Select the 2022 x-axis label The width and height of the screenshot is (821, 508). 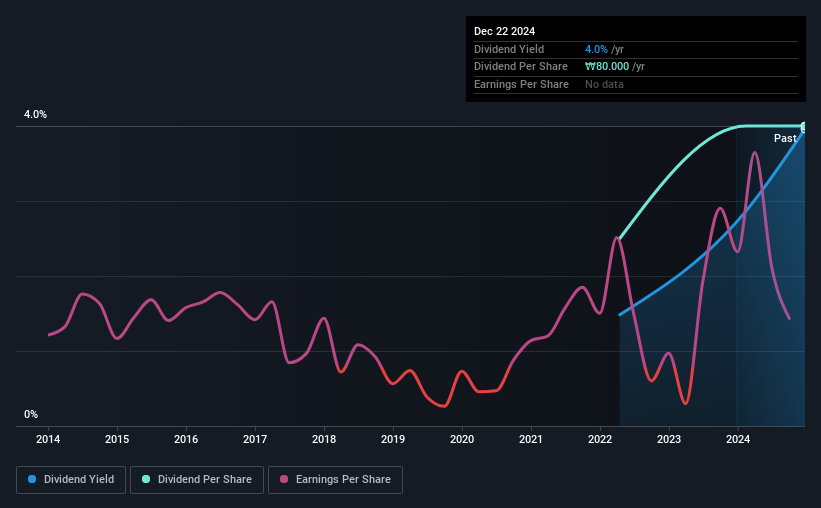600,439
